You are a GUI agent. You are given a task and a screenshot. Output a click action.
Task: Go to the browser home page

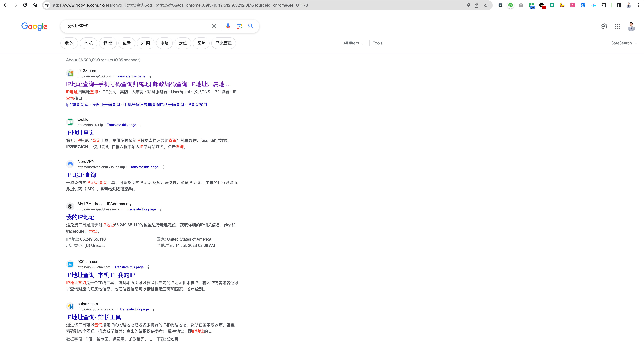click(35, 5)
